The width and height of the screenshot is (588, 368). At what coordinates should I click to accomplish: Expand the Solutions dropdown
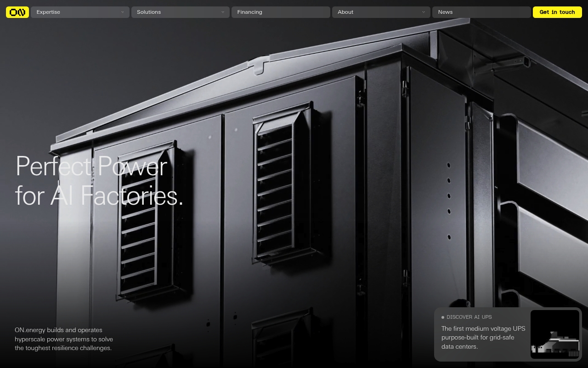click(181, 12)
